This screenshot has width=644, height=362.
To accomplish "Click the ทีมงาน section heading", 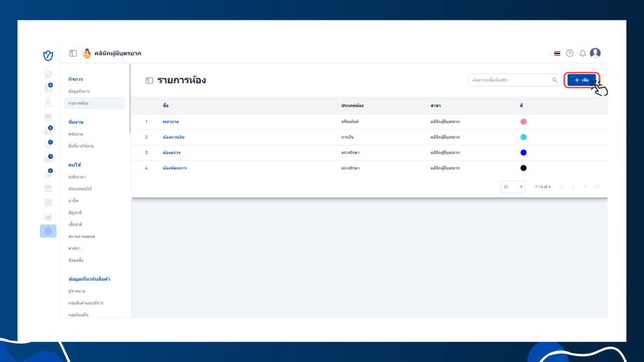I will (x=76, y=122).
